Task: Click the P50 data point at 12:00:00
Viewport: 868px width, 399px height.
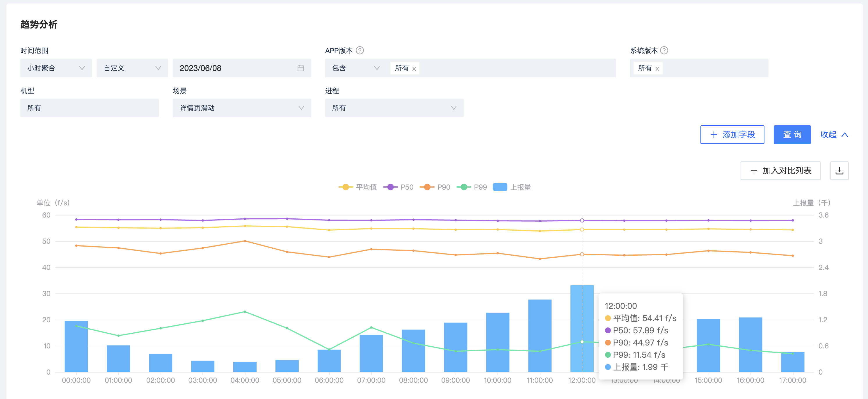Action: click(582, 220)
